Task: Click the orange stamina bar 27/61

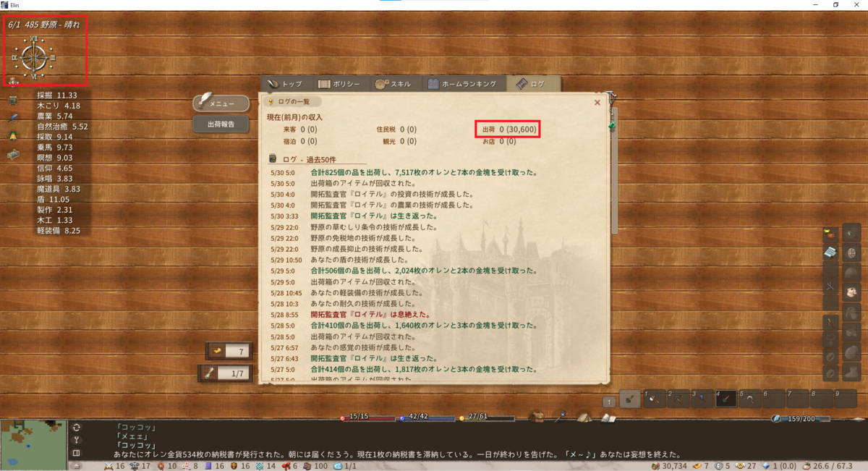Action: 487,417
